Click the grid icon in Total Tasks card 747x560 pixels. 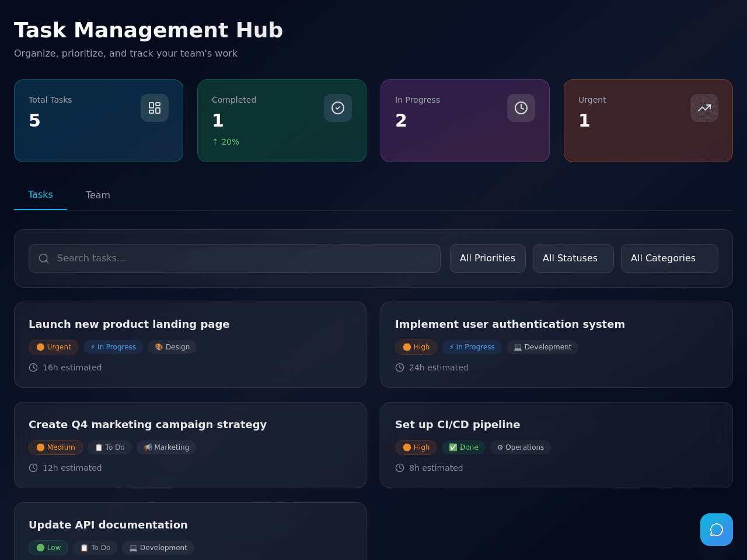click(155, 108)
